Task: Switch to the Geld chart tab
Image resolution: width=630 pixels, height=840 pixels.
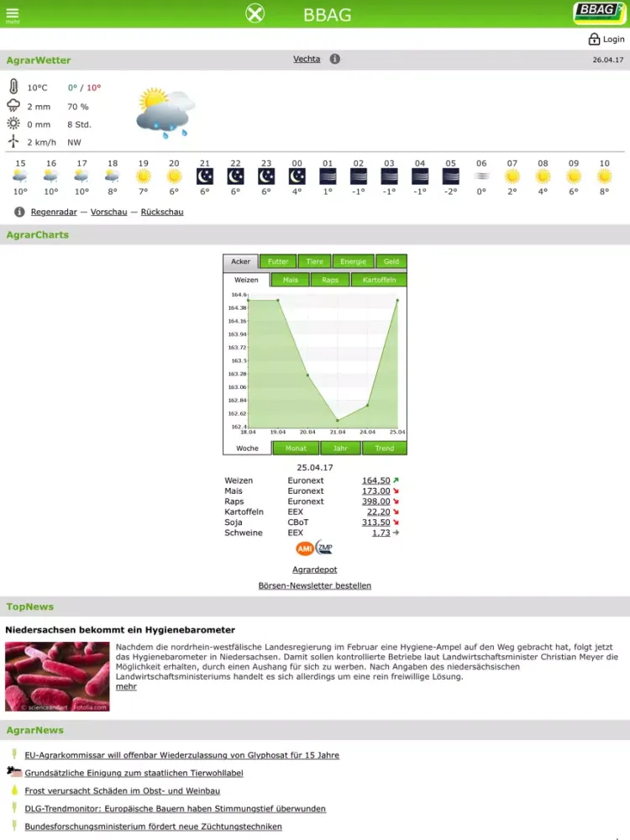Action: pos(391,261)
